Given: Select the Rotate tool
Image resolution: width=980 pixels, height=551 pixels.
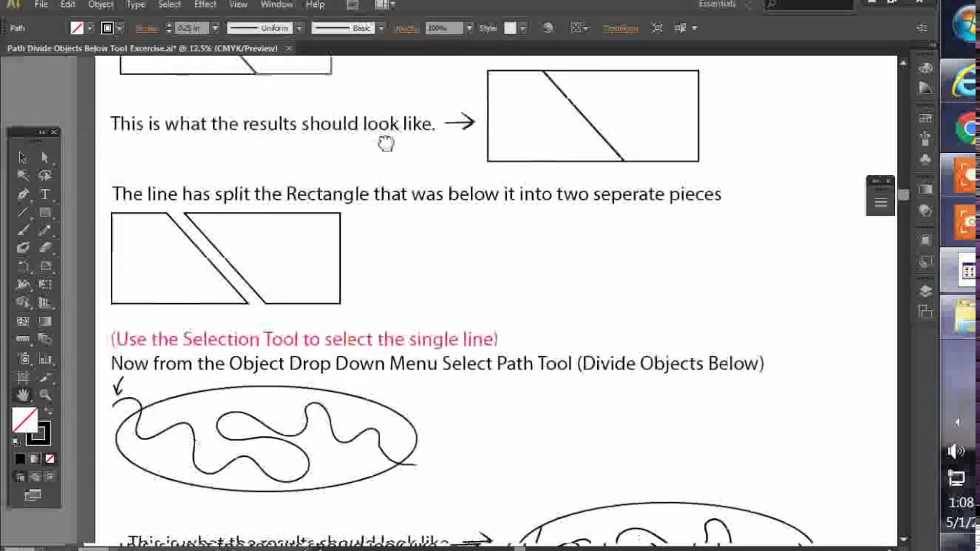Looking at the screenshot, I should pos(23,266).
